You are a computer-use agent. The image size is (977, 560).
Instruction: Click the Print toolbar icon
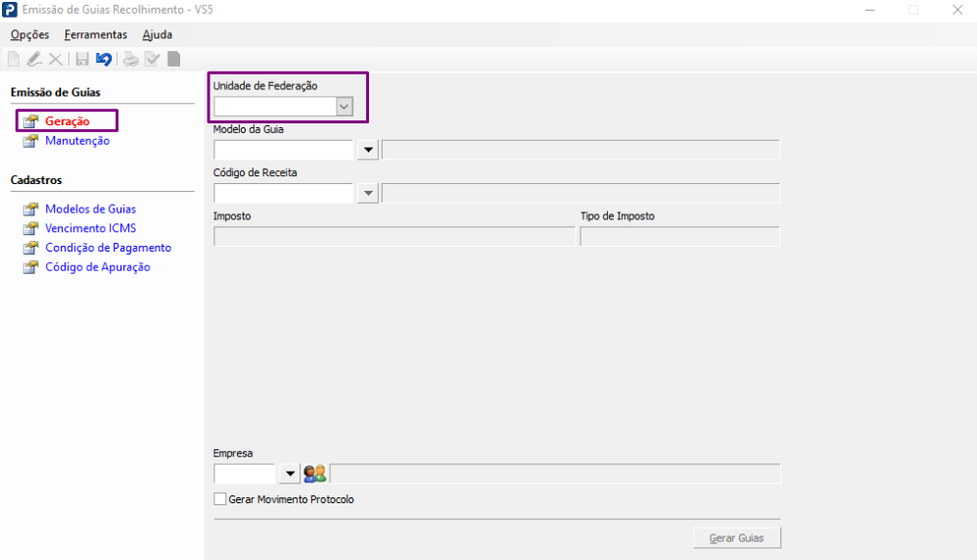point(130,59)
